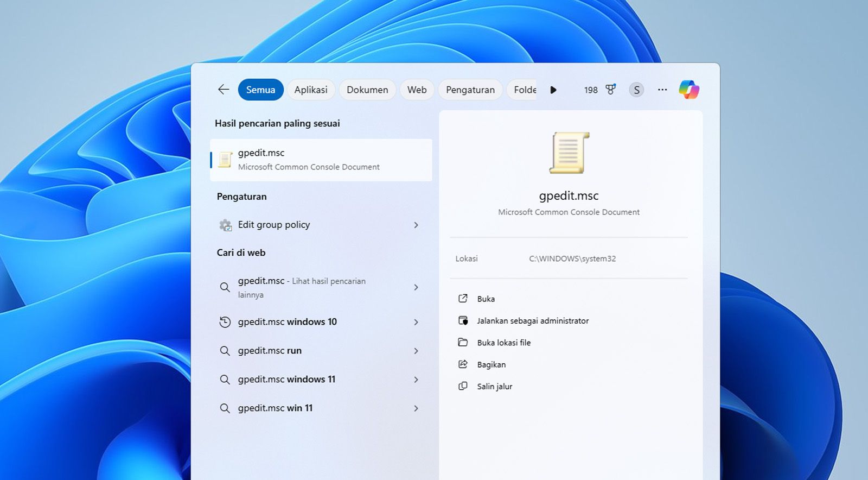Open the three-dots more options menu
Image resolution: width=868 pixels, height=480 pixels.
pyautogui.click(x=662, y=90)
